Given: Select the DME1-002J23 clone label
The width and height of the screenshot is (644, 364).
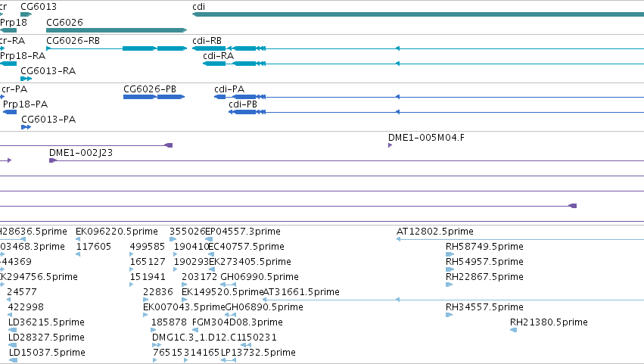Looking at the screenshot, I should coord(81,153).
